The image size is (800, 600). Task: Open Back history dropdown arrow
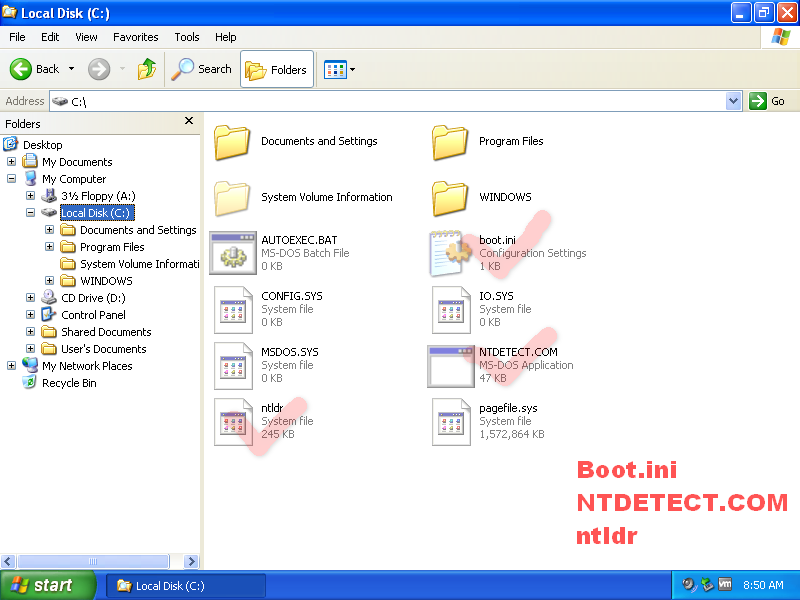[x=71, y=69]
